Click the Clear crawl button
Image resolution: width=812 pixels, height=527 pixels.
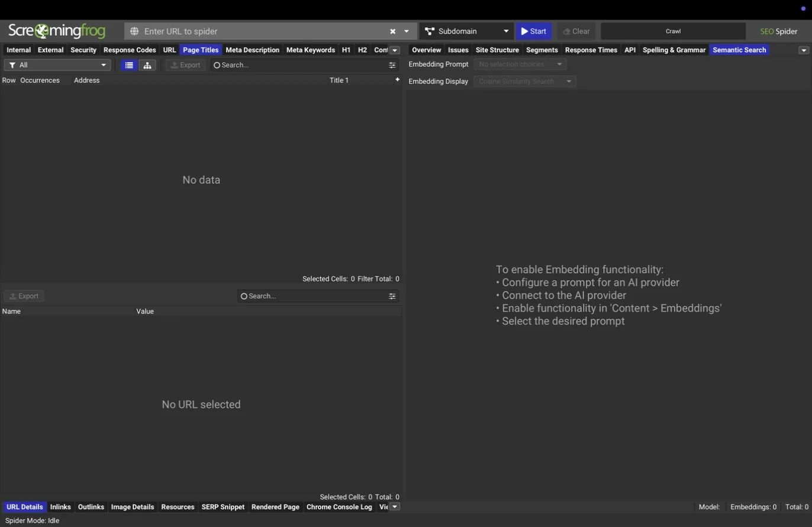[x=576, y=31]
